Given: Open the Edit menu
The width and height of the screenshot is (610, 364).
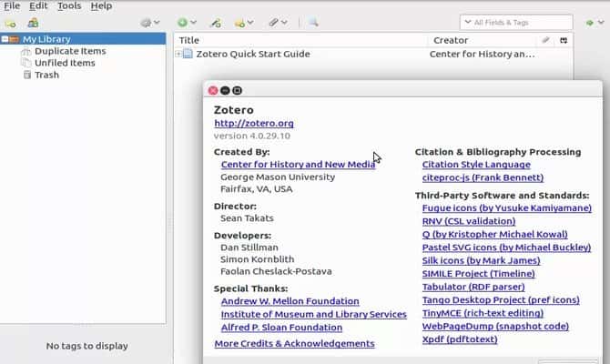Looking at the screenshot, I should [38, 5].
